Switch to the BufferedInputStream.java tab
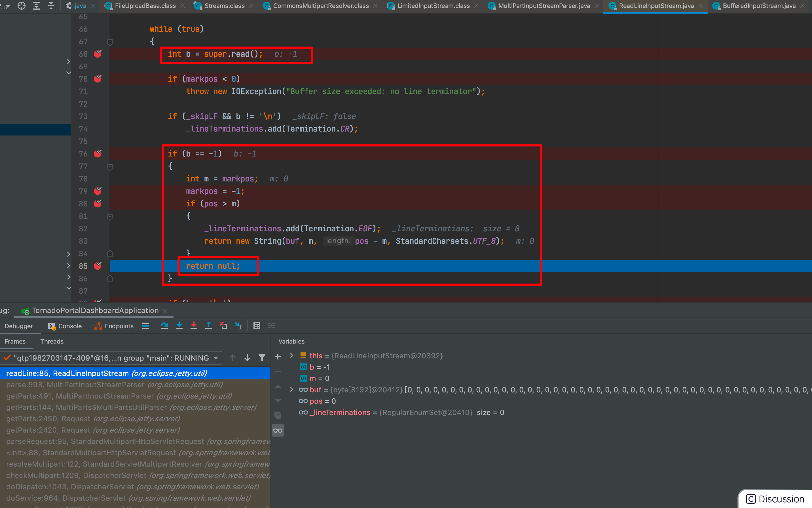 pyautogui.click(x=759, y=6)
